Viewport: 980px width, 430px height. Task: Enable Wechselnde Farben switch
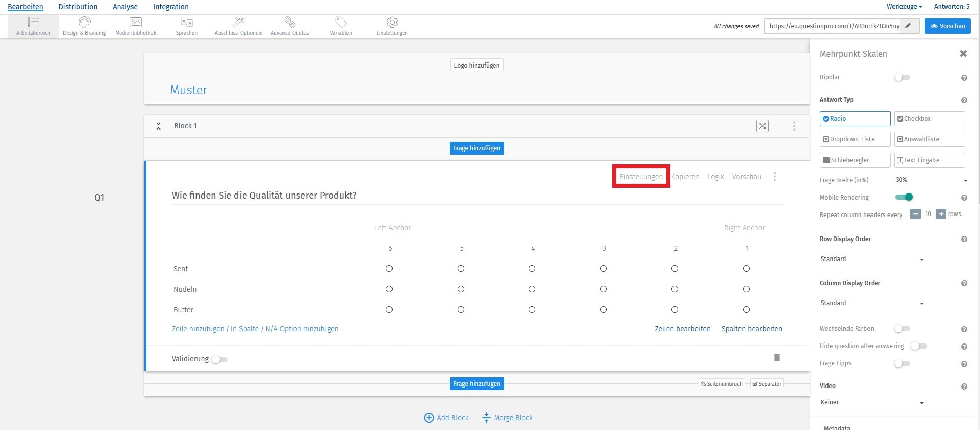point(902,329)
